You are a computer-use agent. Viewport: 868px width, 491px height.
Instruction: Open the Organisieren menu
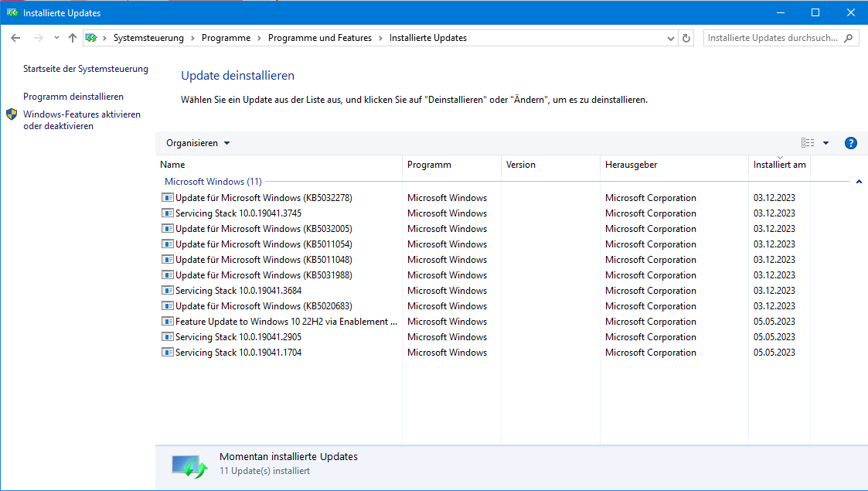click(198, 143)
